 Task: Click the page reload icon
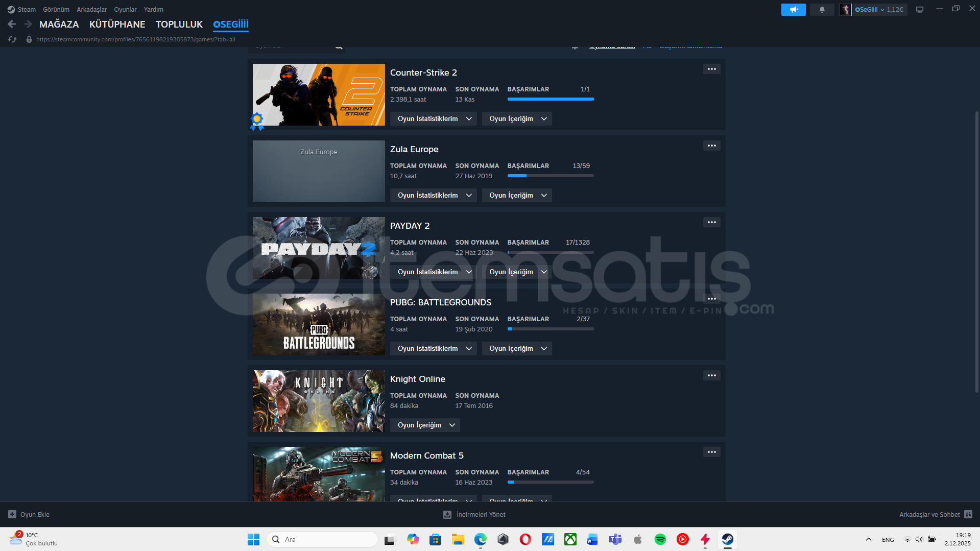point(12,39)
